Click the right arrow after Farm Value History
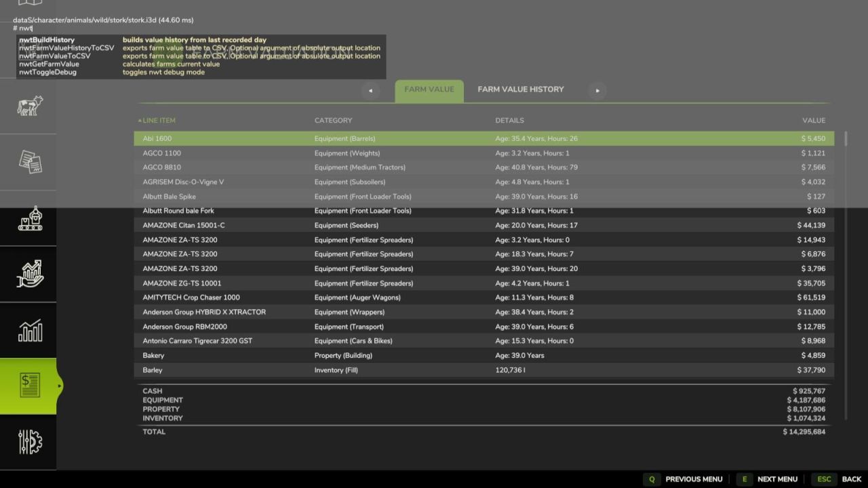 coord(597,90)
